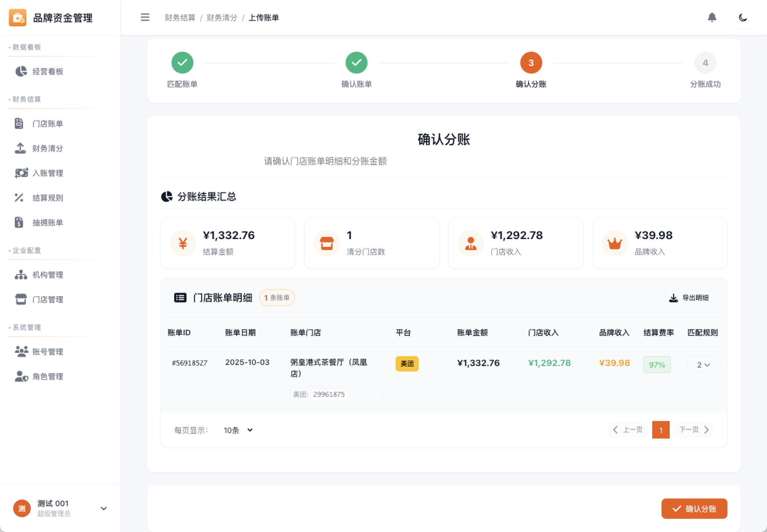
Task: Open 经营看板 dashboard in sidebar
Action: [48, 72]
